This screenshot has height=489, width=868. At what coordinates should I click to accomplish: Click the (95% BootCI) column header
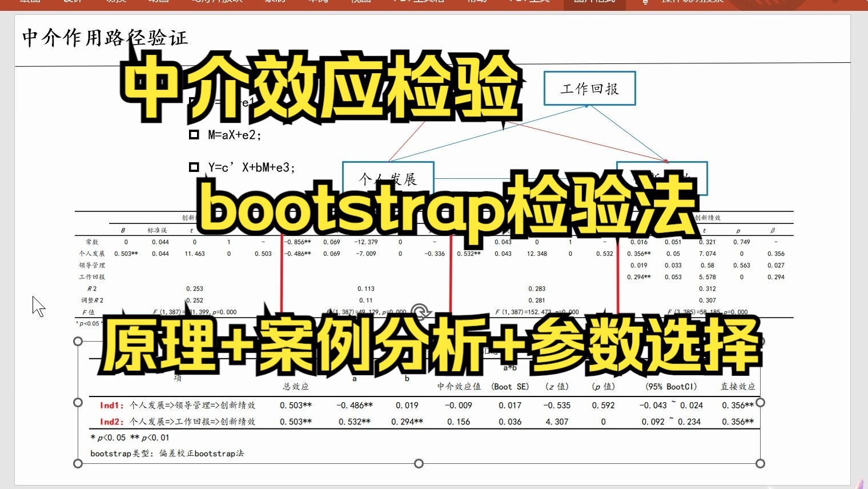tap(671, 387)
